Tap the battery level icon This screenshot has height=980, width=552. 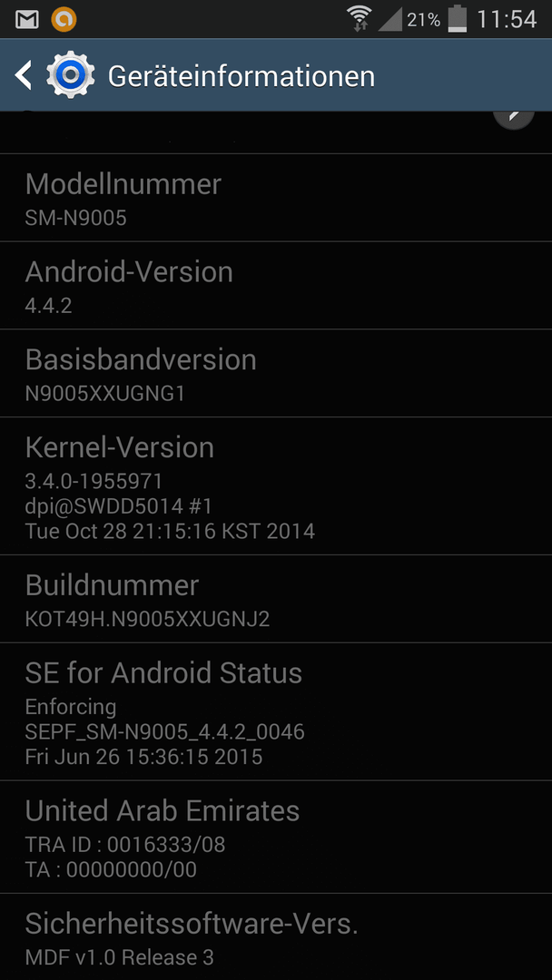(458, 18)
